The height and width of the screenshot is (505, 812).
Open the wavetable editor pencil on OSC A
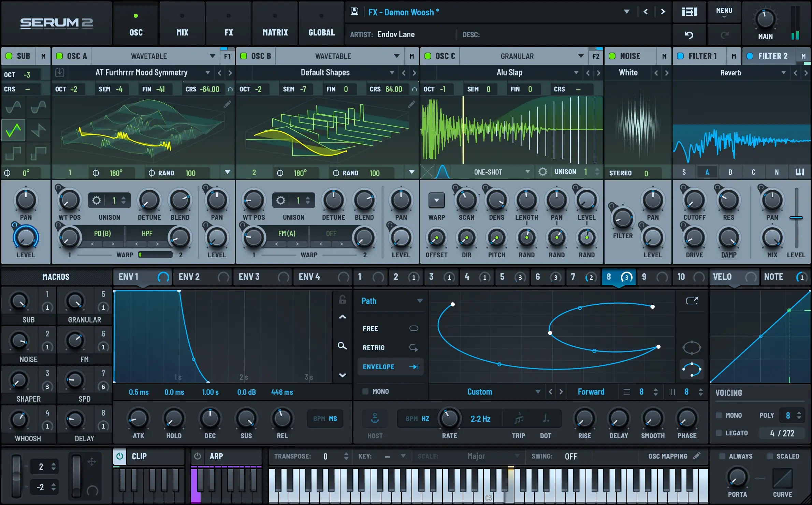(227, 104)
